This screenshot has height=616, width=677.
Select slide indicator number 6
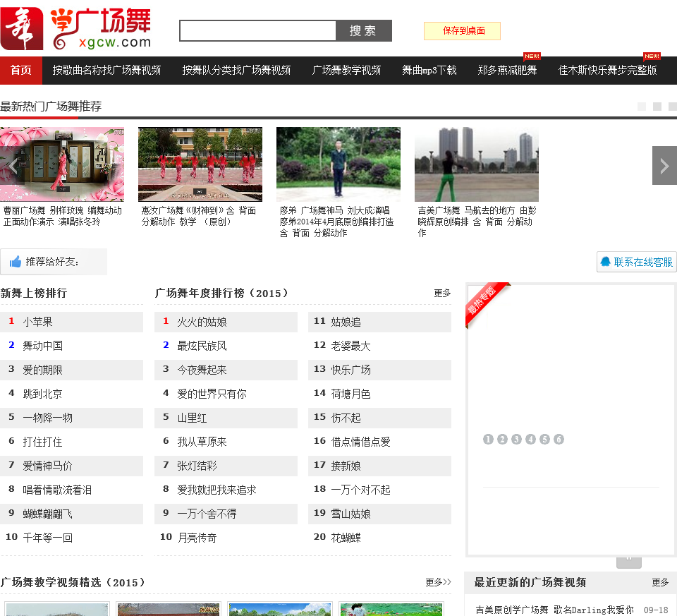coord(559,440)
